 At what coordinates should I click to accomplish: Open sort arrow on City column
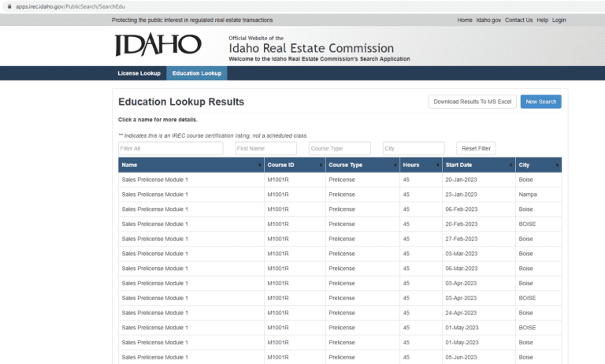(x=557, y=165)
